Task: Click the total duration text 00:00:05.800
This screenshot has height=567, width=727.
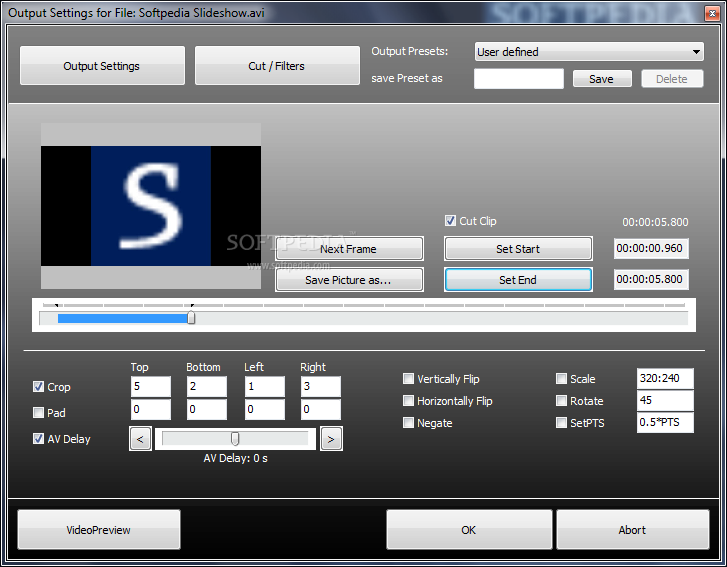Action: click(x=655, y=222)
